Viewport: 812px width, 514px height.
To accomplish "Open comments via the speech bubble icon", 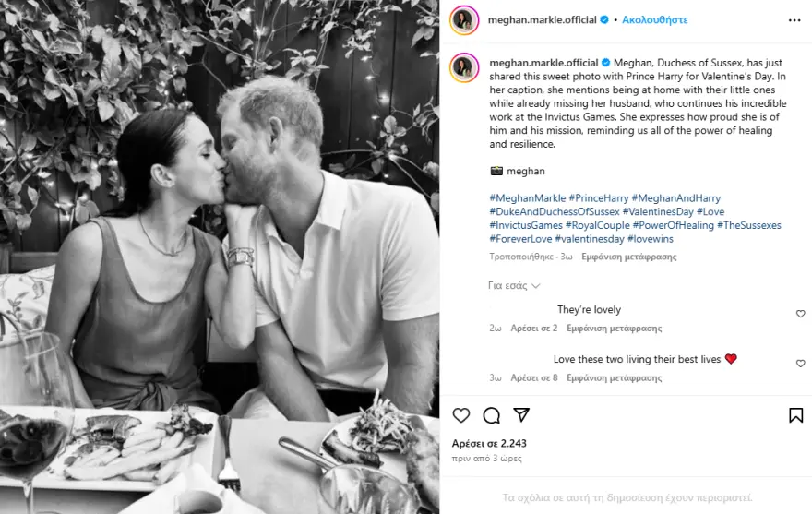I will pos(492,415).
